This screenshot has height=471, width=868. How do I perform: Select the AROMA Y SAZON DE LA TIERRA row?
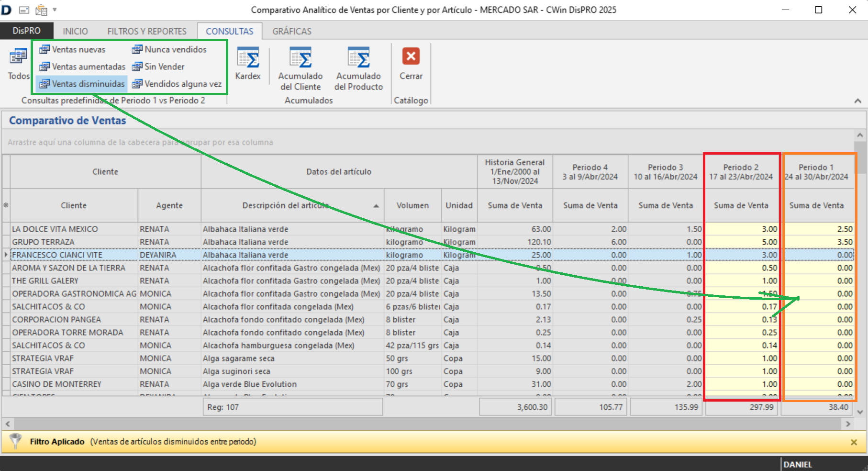[432, 268]
